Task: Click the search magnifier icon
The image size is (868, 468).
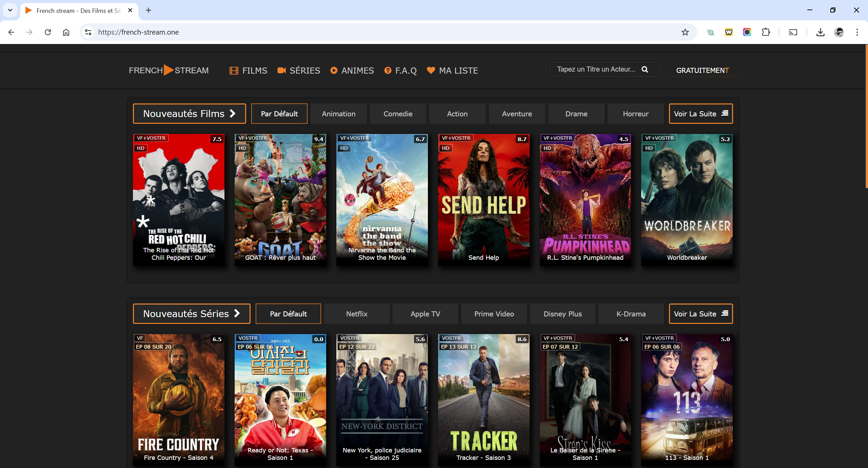Action: tap(645, 70)
